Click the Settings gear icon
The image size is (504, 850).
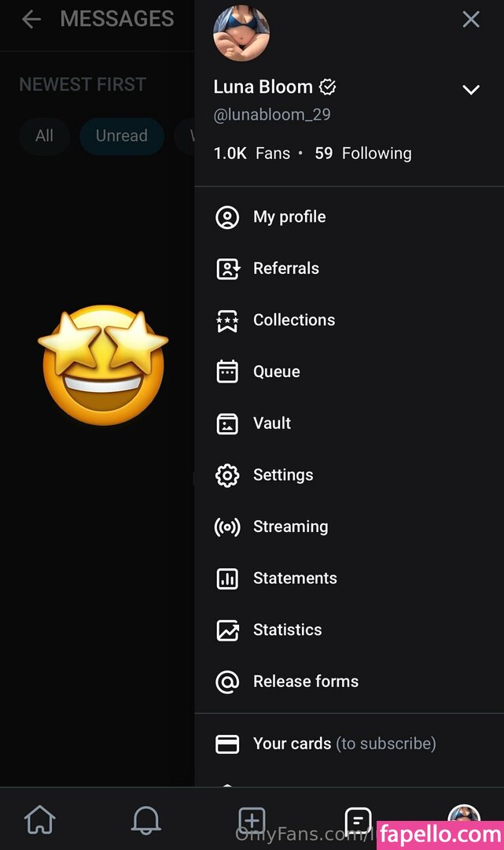click(227, 475)
